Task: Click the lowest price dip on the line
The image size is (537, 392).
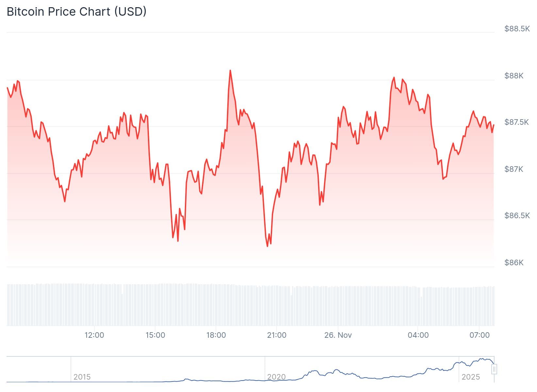Action: coord(267,246)
